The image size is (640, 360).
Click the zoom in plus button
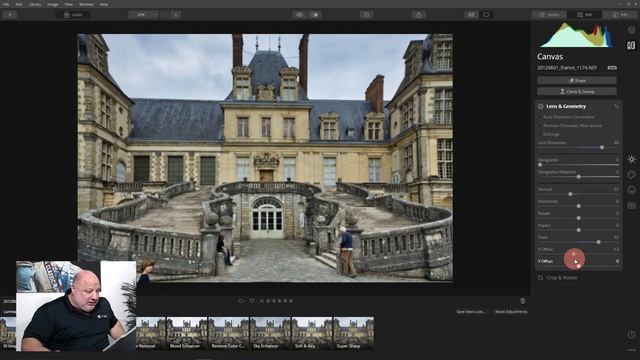point(176,15)
